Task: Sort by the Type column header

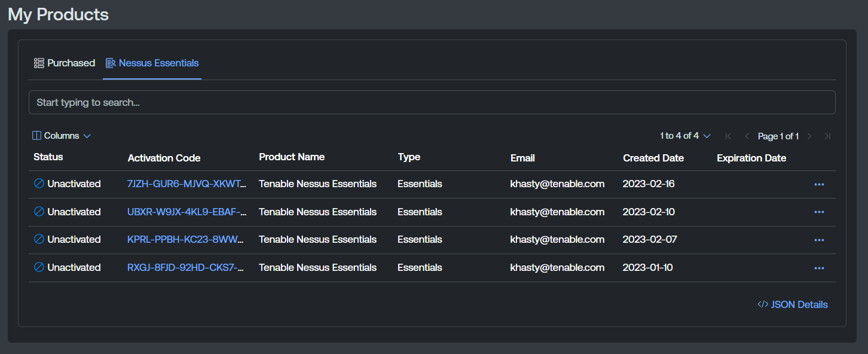Action: coord(409,157)
